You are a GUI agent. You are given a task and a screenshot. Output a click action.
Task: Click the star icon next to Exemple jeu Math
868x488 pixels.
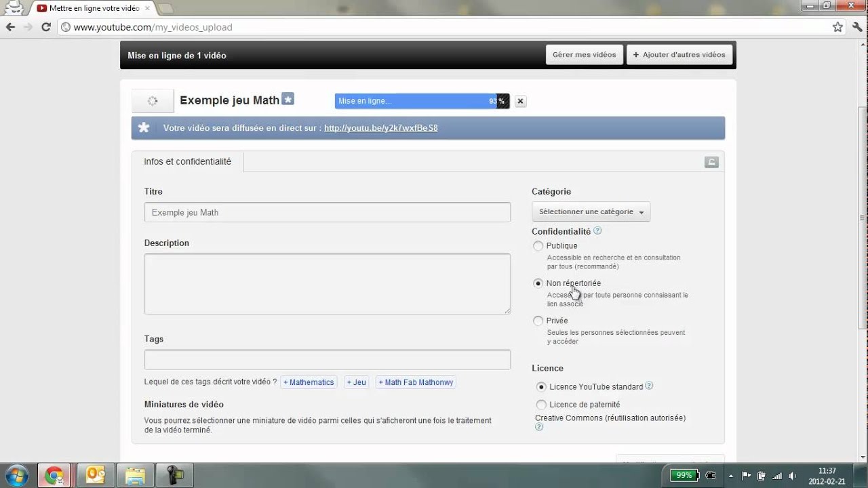(x=288, y=99)
